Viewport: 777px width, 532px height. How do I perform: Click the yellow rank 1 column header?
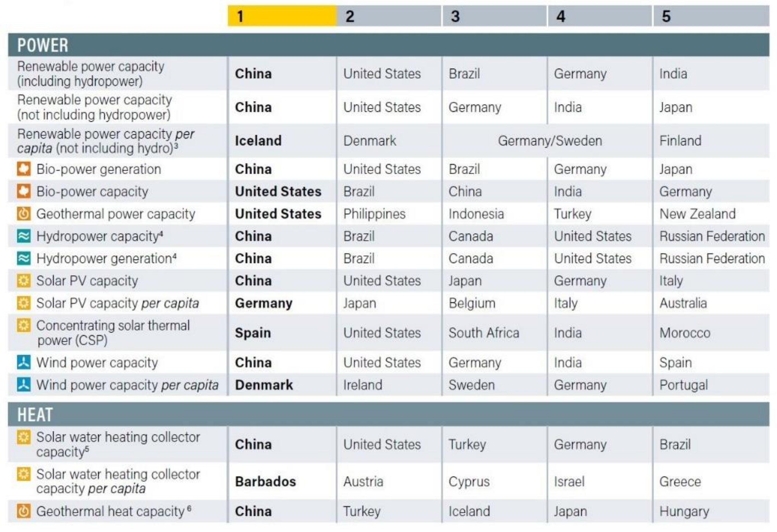click(282, 16)
